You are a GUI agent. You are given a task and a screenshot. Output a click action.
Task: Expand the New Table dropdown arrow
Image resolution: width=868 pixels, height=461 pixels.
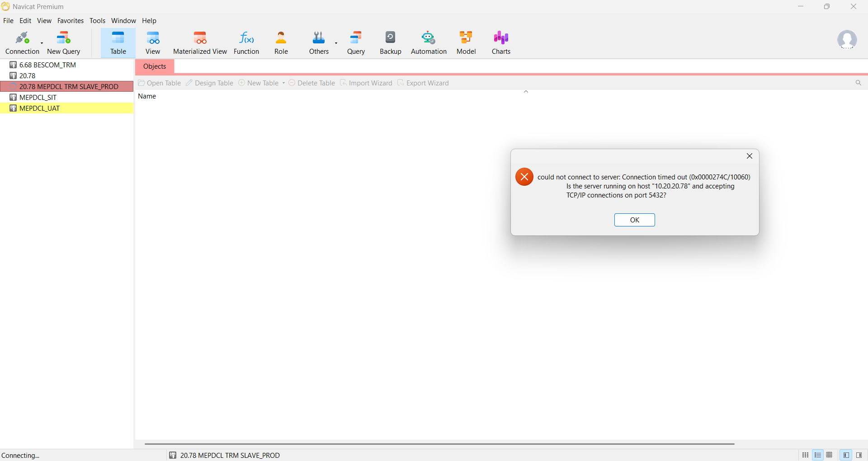pos(283,83)
